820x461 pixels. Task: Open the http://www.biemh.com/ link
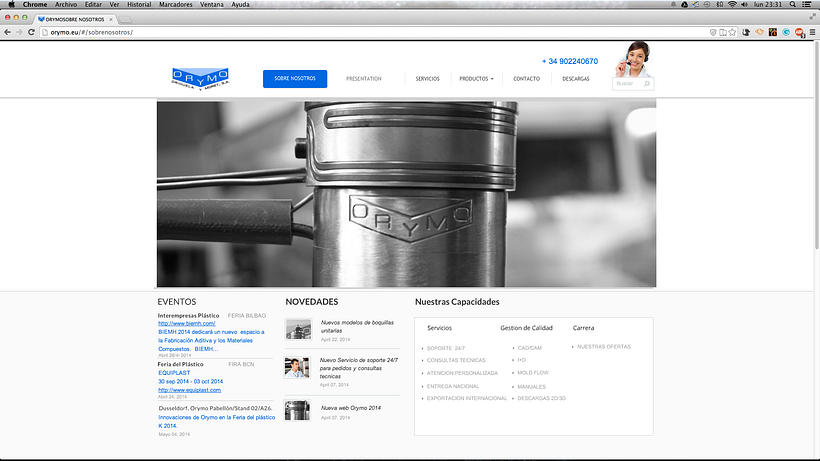click(187, 324)
